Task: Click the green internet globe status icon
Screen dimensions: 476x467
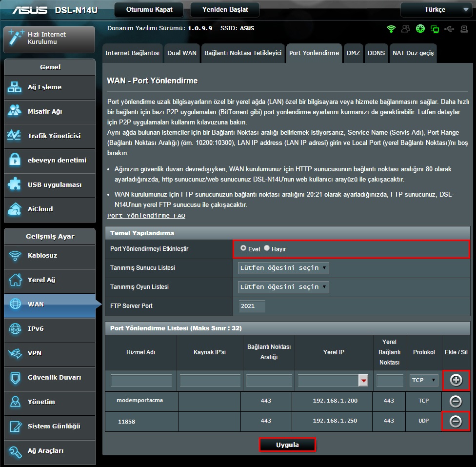Action: (420, 29)
